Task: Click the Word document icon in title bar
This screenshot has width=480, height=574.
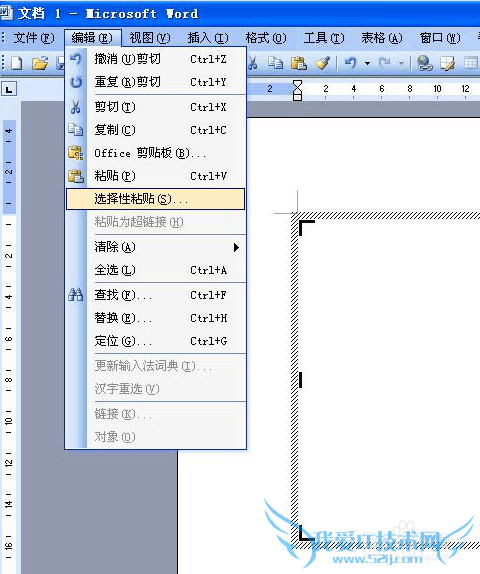Action: pos(6,13)
